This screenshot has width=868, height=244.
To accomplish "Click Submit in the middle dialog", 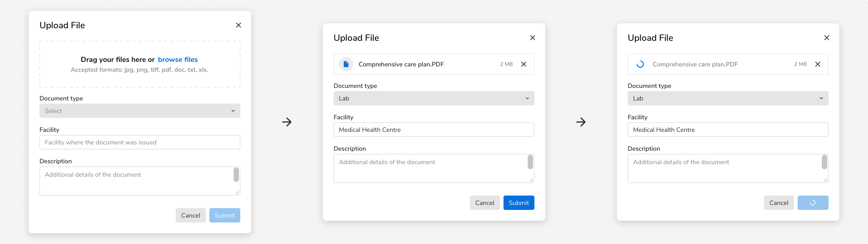I will 519,203.
